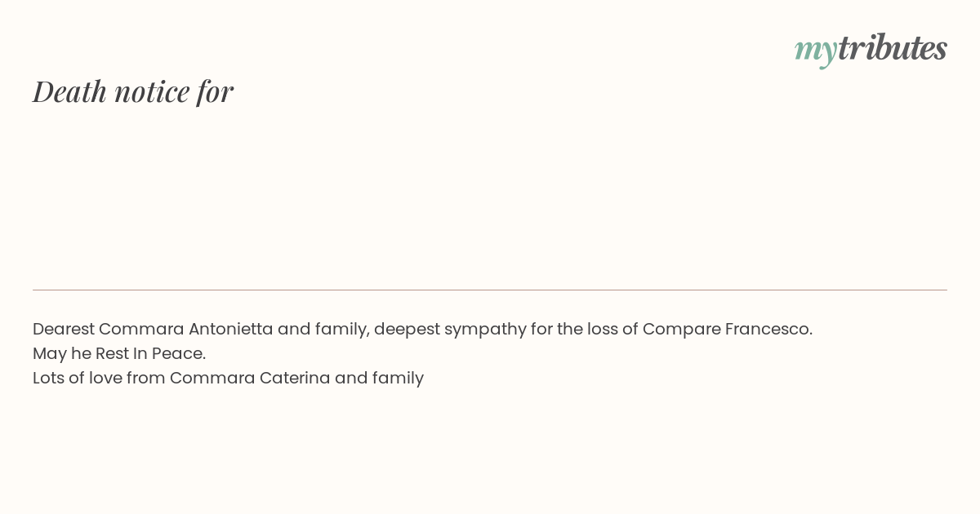Click the words "Rest In Peace"
Image resolution: width=980 pixels, height=514 pixels.
[149, 353]
